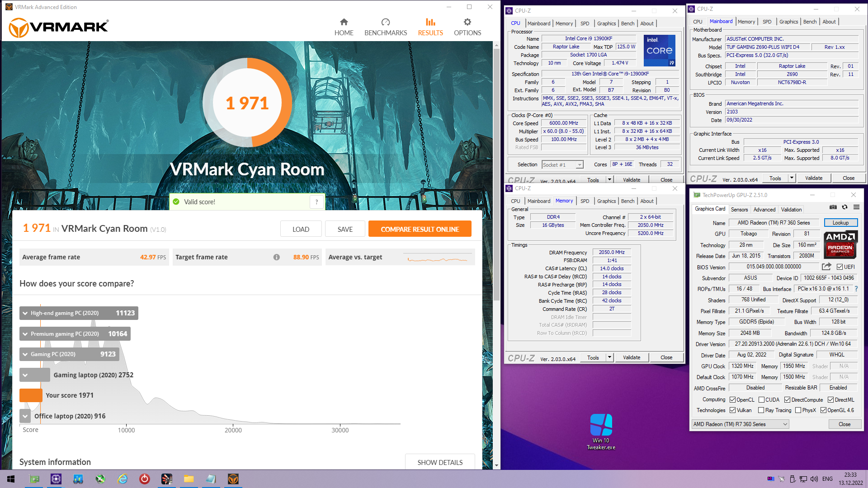Toggle PhysX checkbox
This screenshot has height=488, width=868.
[x=798, y=410]
